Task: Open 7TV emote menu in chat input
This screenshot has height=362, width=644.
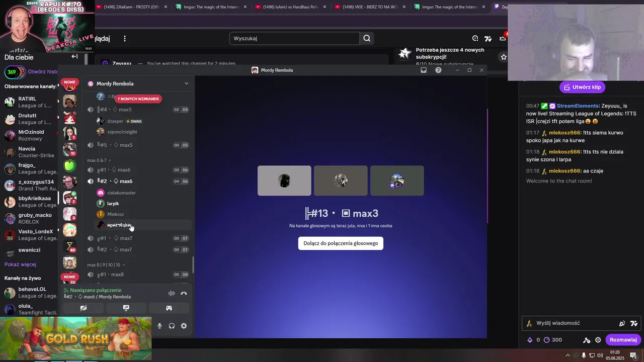Action: tap(634, 323)
